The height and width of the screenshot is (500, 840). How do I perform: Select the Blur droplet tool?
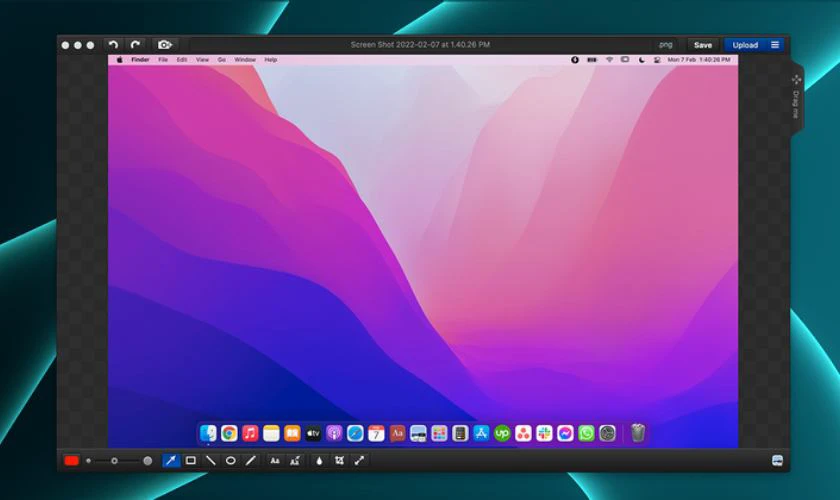(319, 461)
